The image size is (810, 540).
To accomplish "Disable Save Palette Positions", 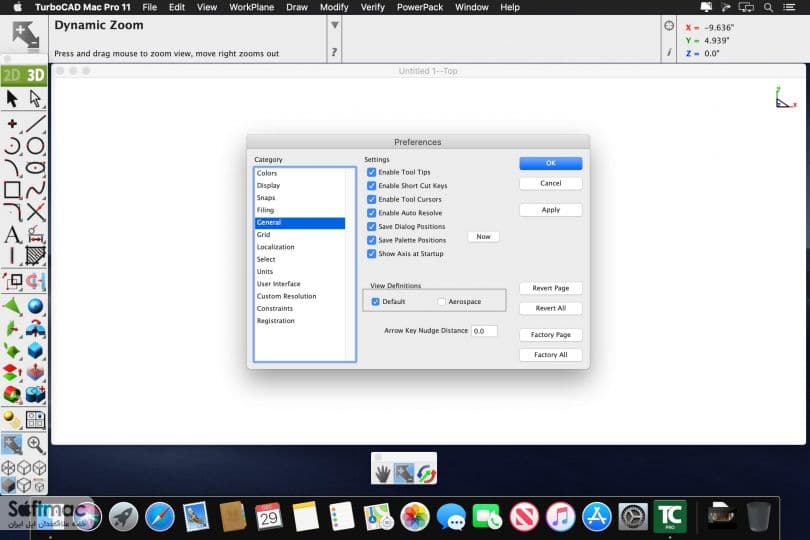I will point(371,240).
